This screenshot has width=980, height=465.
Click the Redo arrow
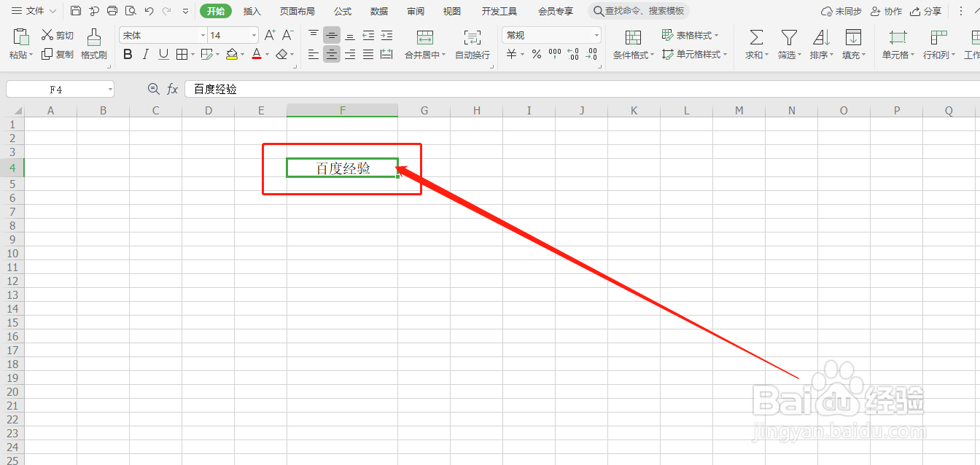pyautogui.click(x=167, y=11)
